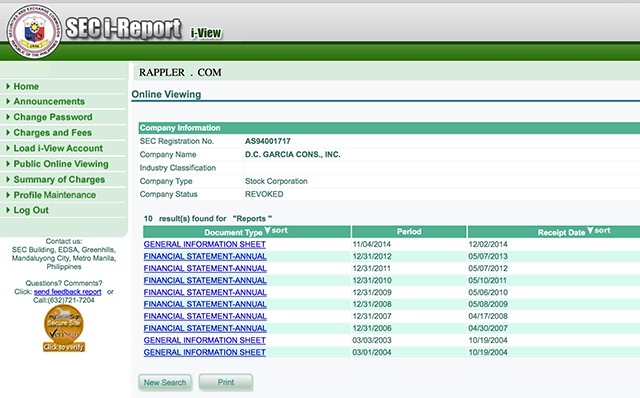This screenshot has height=398, width=640.
Task: Open General Information Sheet for period 11/04/2014
Action: [204, 244]
